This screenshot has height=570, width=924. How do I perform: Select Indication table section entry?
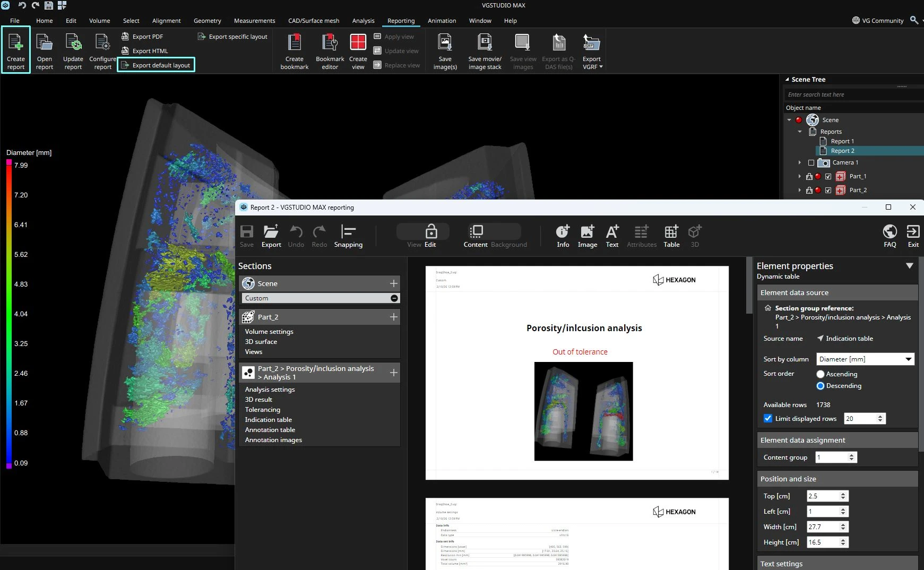tap(269, 420)
